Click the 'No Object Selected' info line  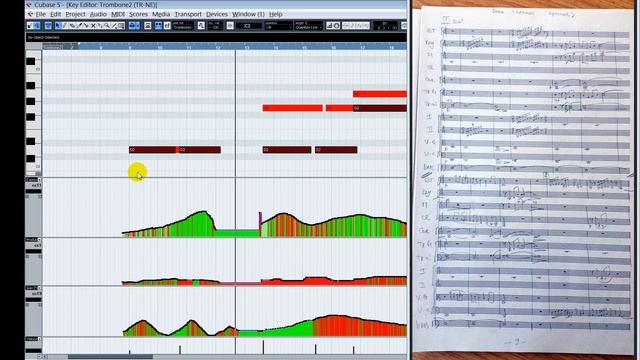pos(43,38)
